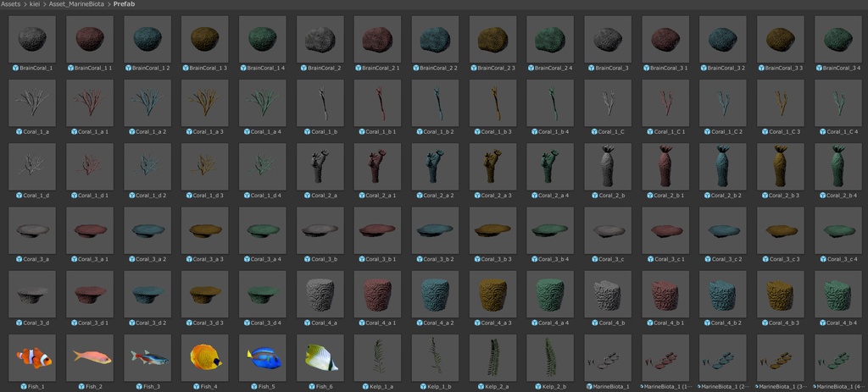Click the BrainCoral_3 2 label
Viewport: 868px width, 392px height.
point(726,68)
